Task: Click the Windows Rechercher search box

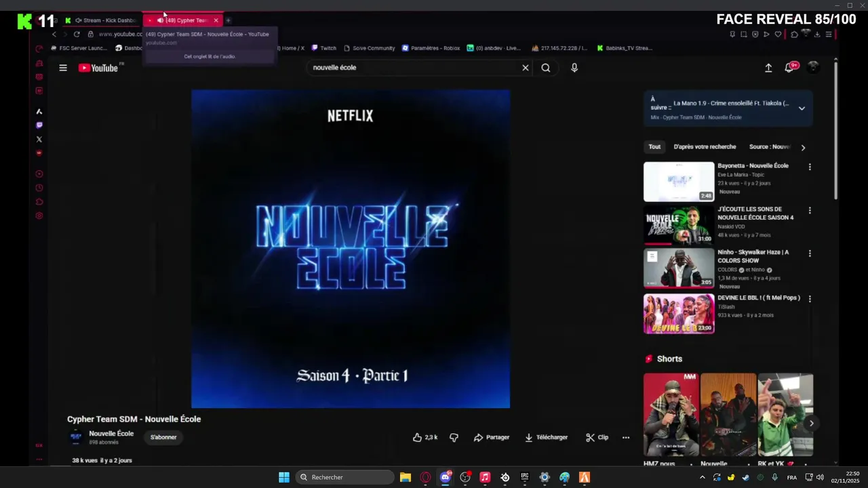Action: pyautogui.click(x=346, y=477)
